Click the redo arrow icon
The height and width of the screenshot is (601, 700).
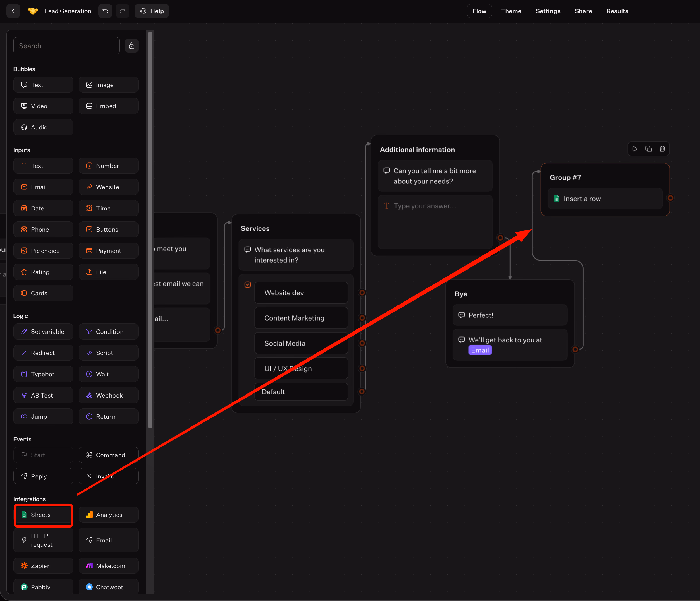123,11
